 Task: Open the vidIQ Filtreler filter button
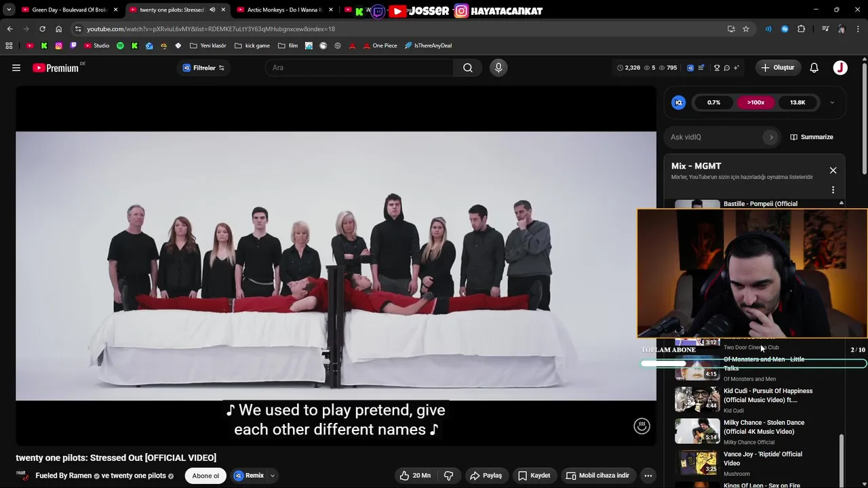point(203,68)
